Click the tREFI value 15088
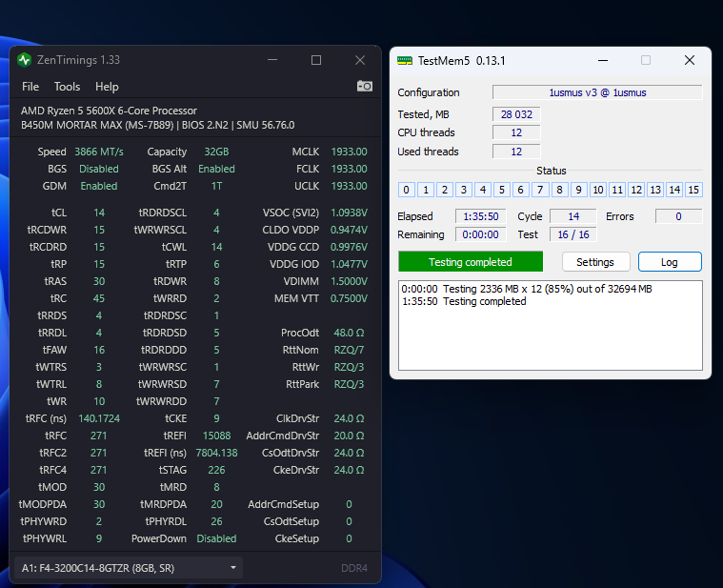The width and height of the screenshot is (723, 588). tap(216, 436)
